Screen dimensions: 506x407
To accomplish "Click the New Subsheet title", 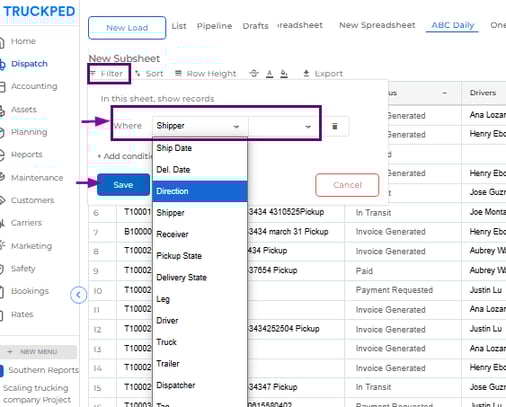I will (124, 59).
